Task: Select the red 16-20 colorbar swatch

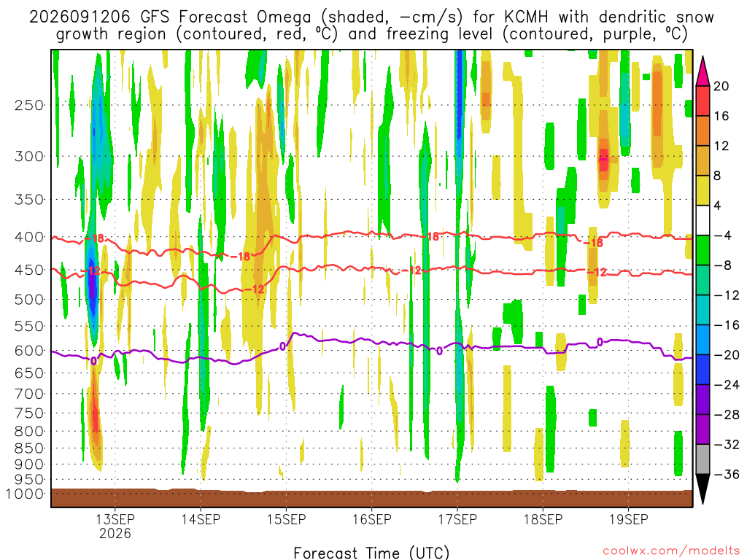Action: click(703, 101)
